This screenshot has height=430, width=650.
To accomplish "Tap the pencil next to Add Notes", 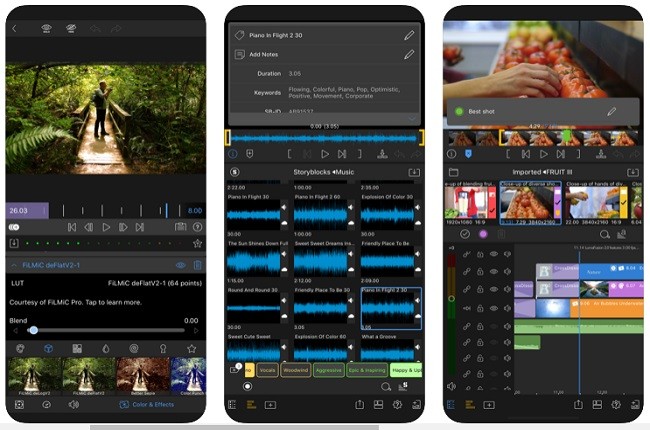I will pyautogui.click(x=409, y=54).
